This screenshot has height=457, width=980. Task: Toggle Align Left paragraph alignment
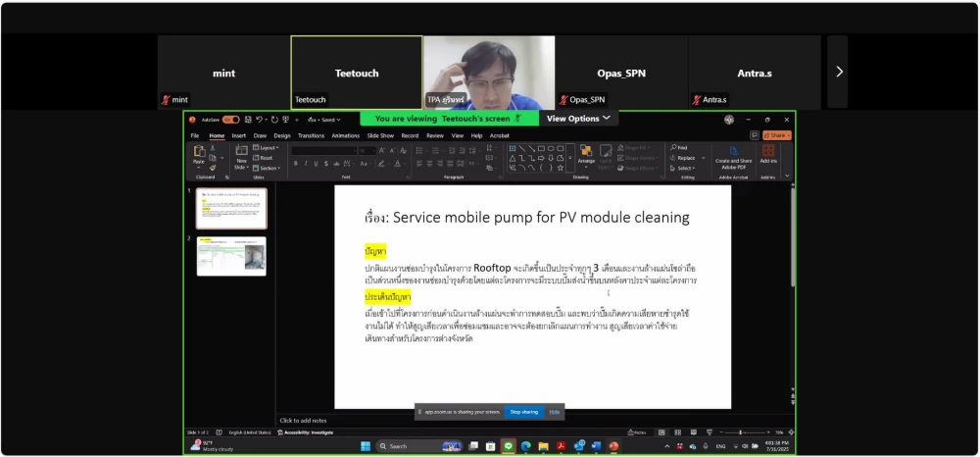pyautogui.click(x=418, y=164)
